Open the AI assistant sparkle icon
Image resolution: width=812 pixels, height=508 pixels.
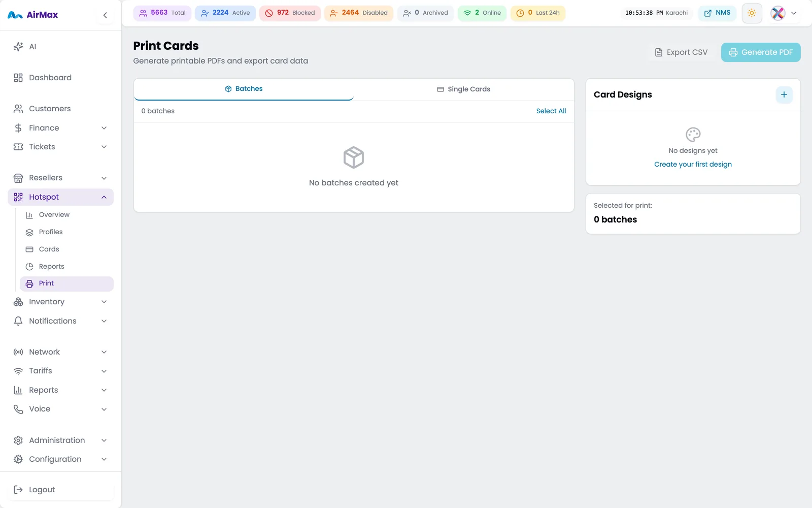[18, 47]
